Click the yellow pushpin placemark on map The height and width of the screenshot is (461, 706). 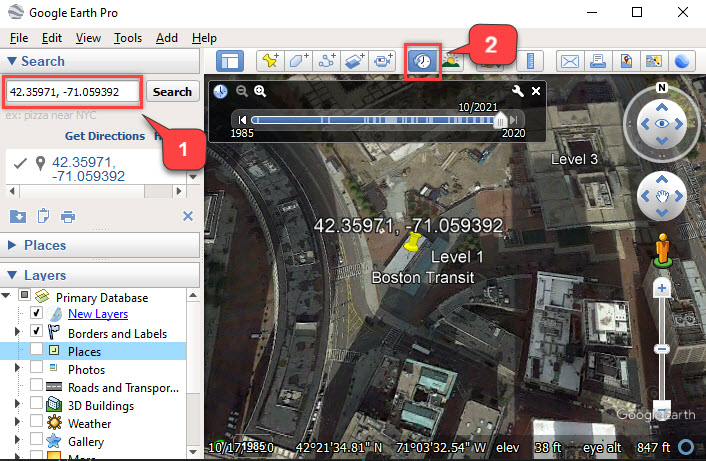tap(412, 241)
